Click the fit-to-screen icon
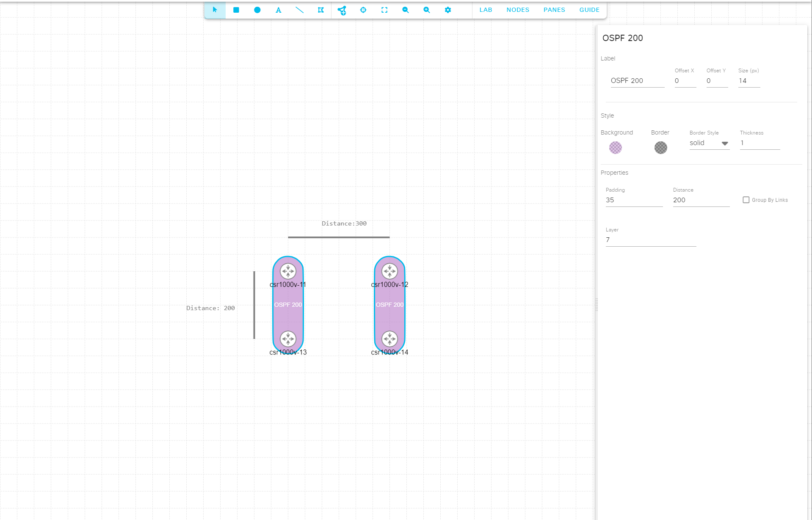The height and width of the screenshot is (520, 812). click(x=384, y=10)
